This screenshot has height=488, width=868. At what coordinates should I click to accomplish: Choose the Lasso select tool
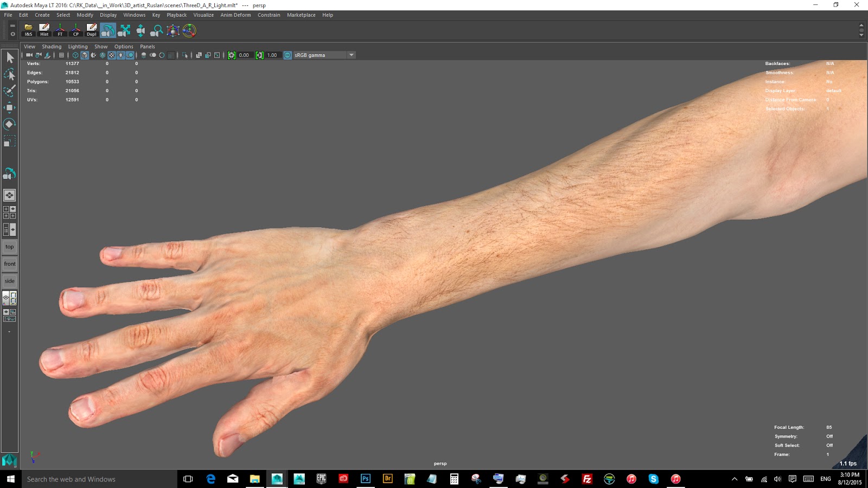10,74
